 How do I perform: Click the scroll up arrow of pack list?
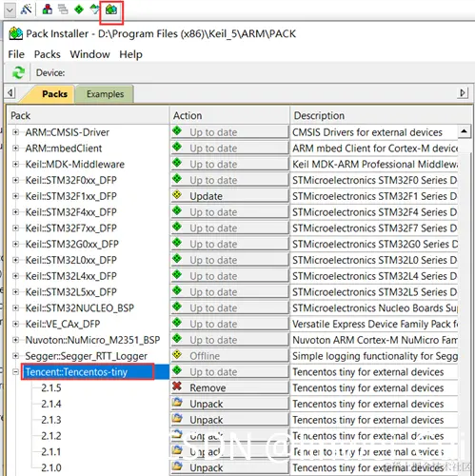tap(465, 131)
